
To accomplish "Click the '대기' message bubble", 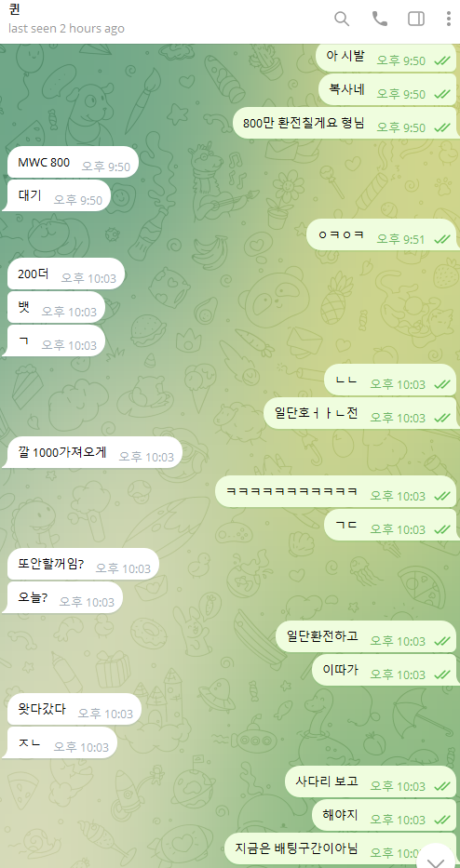I will 59,195.
